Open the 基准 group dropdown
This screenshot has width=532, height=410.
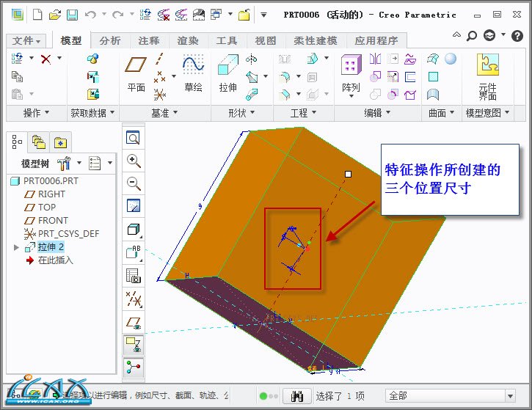(164, 113)
